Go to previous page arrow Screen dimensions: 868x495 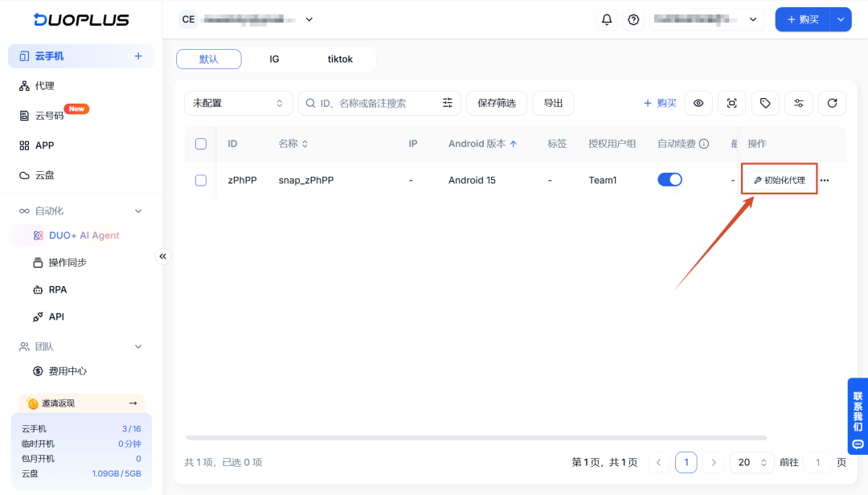tap(659, 462)
